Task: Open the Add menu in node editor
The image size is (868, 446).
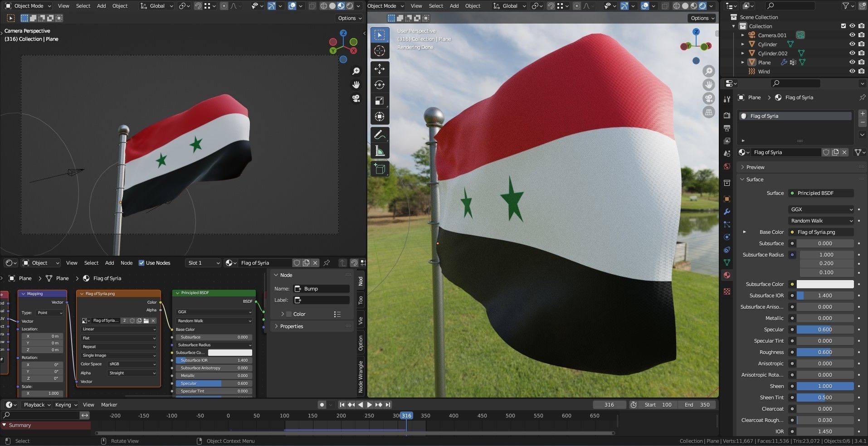Action: [110, 263]
